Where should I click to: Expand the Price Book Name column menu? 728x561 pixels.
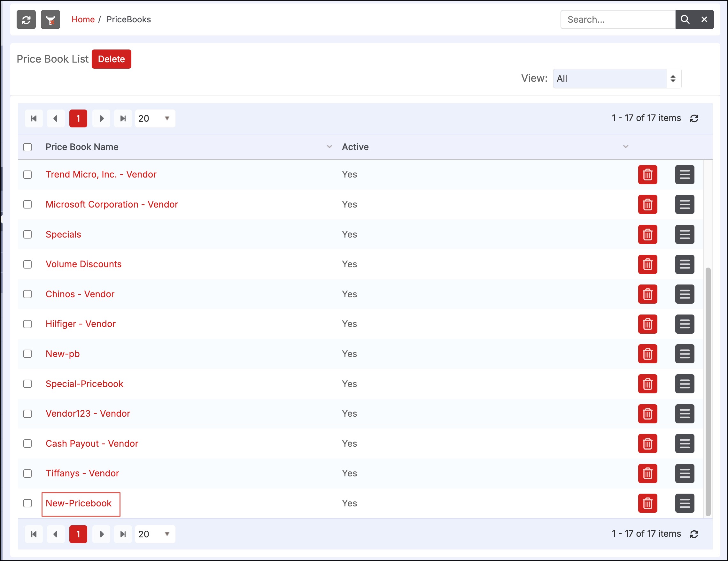(329, 147)
